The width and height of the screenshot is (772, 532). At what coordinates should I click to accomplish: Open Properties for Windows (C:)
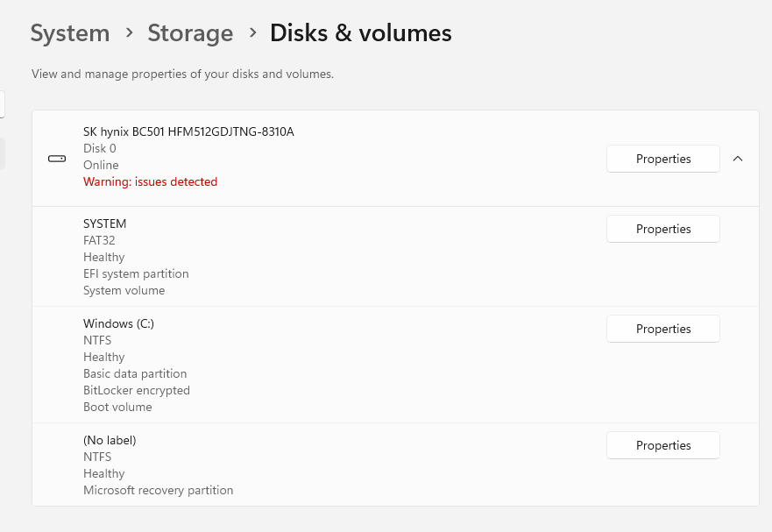coord(662,329)
